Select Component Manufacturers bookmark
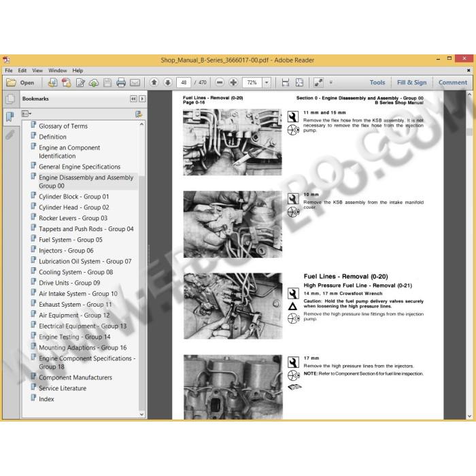Screen dimensions: 476x476 75,377
